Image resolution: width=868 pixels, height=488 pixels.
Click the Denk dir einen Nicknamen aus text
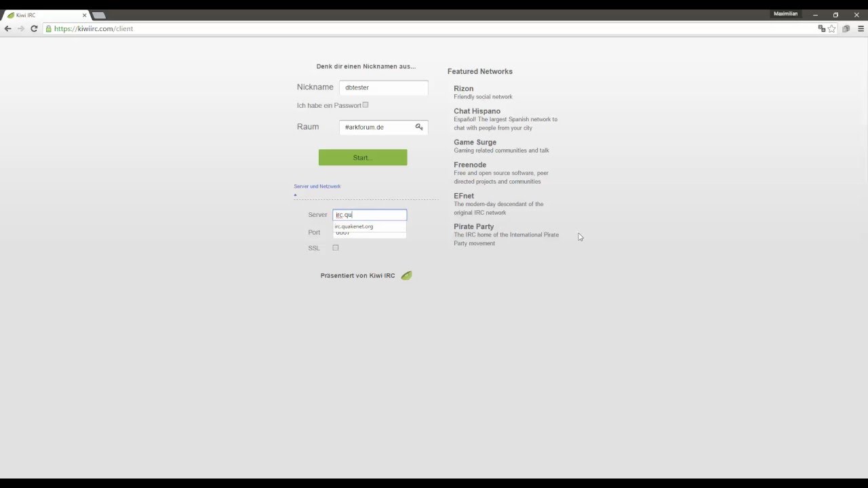(x=366, y=66)
